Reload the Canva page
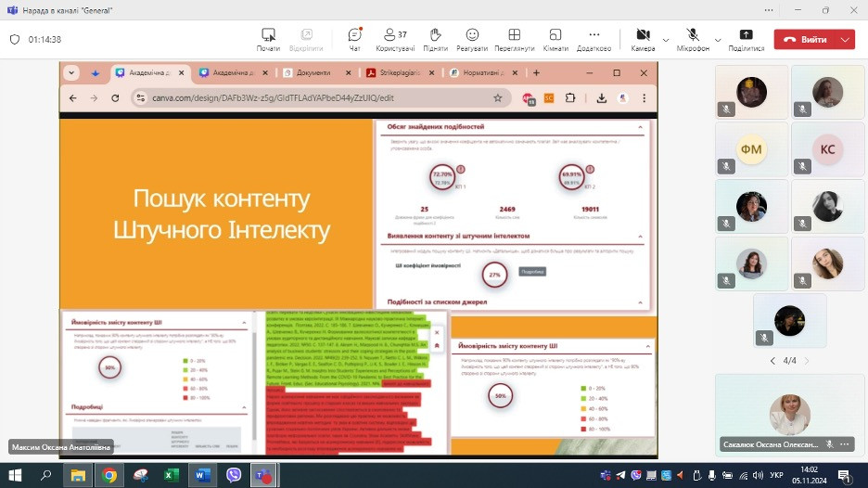 click(115, 98)
